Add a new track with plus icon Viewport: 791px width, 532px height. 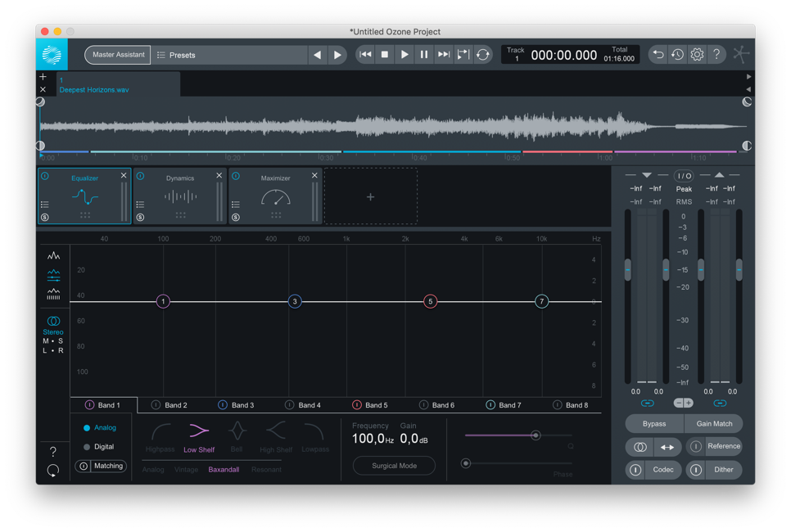[x=43, y=77]
